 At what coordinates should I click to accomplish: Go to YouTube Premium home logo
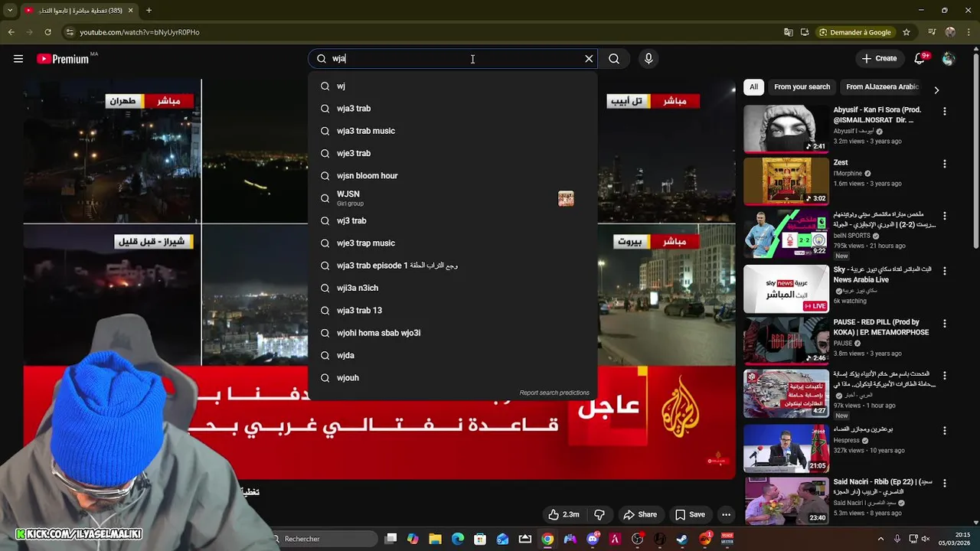[63, 58]
